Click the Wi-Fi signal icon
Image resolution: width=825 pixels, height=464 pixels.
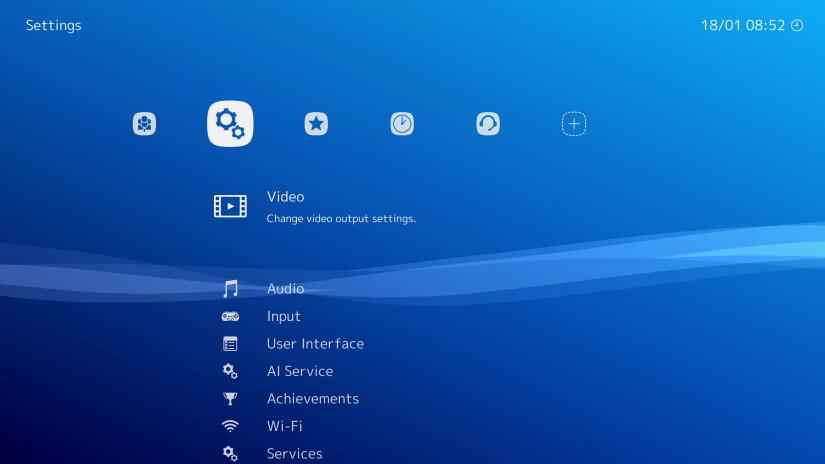[x=230, y=426]
